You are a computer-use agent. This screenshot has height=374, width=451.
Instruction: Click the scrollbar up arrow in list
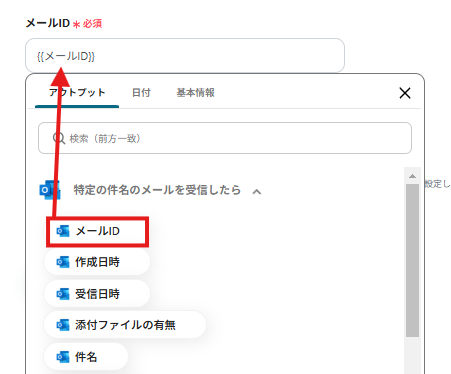(412, 176)
